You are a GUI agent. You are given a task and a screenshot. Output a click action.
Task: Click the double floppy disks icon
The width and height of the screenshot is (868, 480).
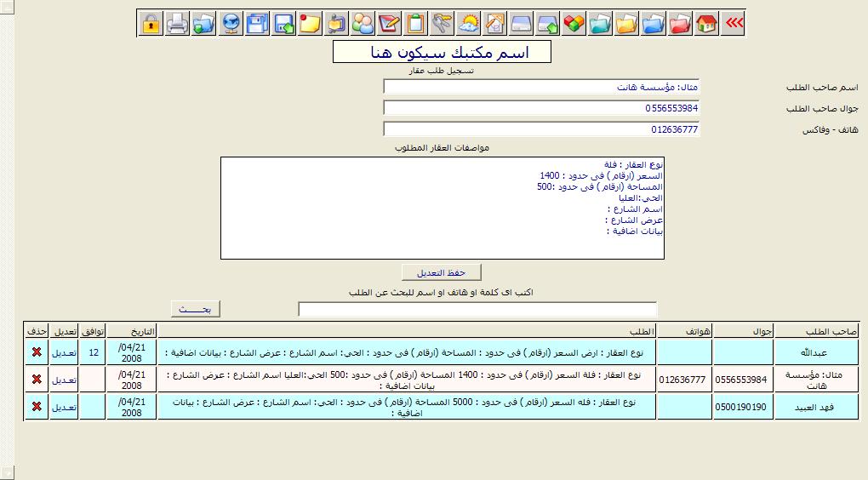tap(257, 23)
